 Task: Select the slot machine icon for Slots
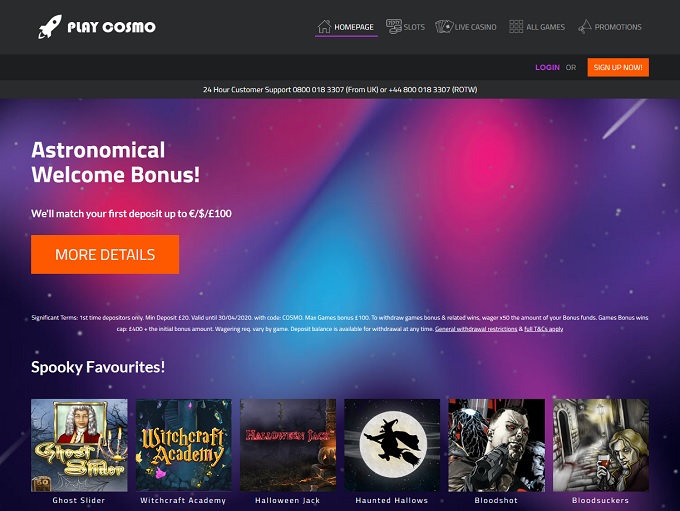tap(393, 26)
